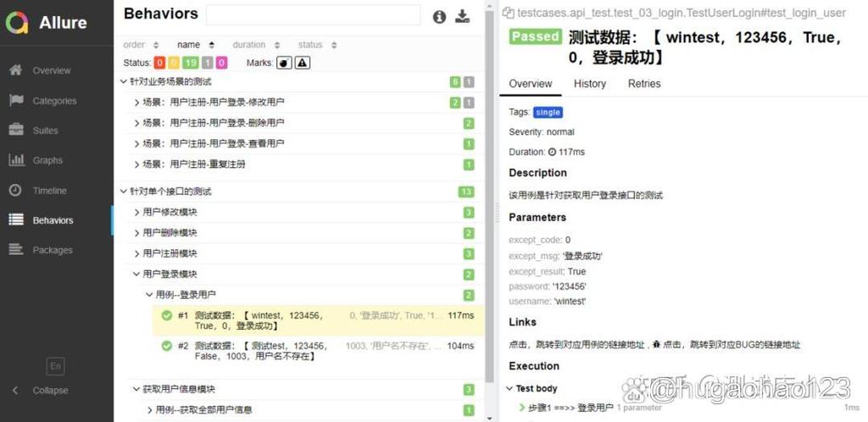The image size is (868, 422).
Task: Open link 点击，跳转到对应用例的链接地址
Action: [x=577, y=345]
